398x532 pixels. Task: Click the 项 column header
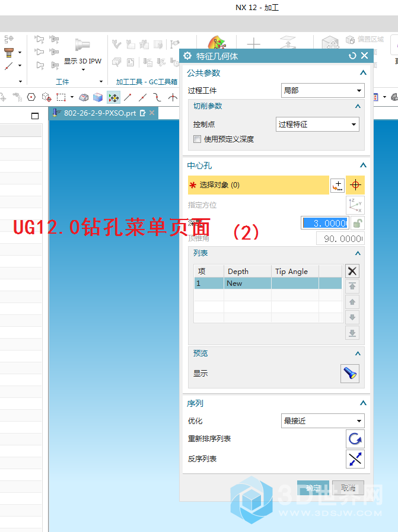(x=209, y=272)
